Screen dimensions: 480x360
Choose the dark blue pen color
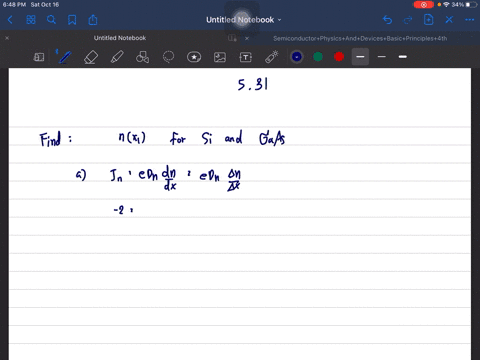tap(297, 57)
